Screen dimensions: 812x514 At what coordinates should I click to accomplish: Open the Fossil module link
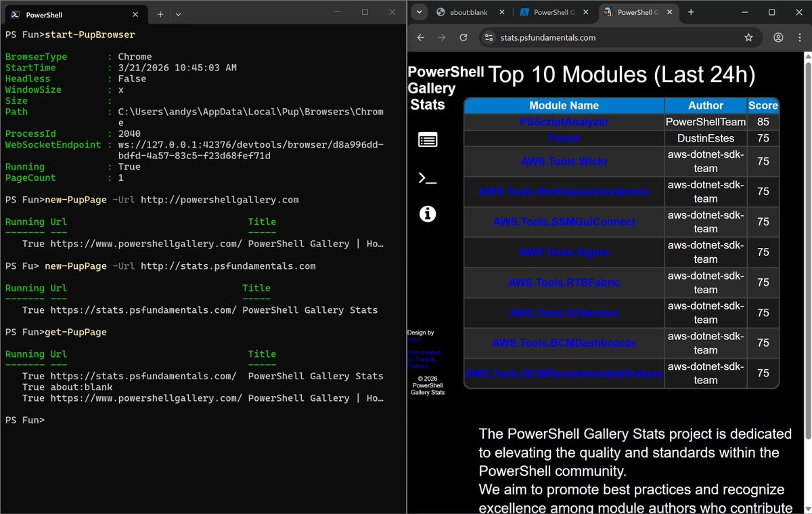[564, 138]
